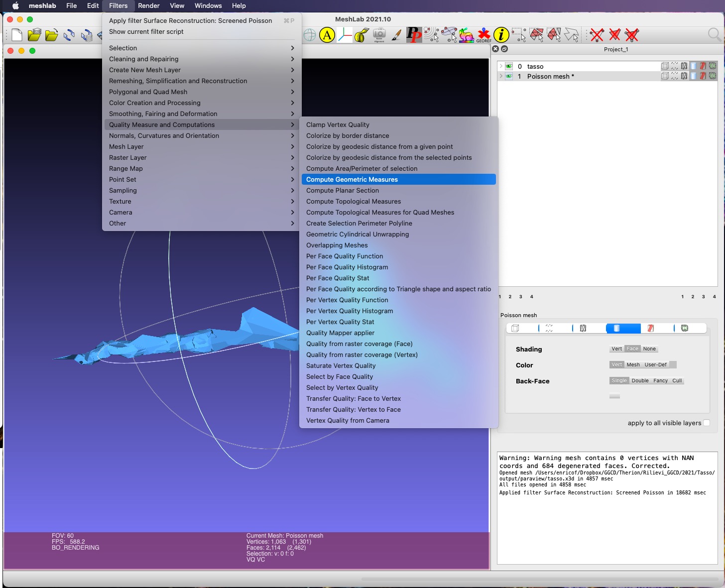Viewport: 725px width, 588px height.
Task: Choose Transfer Quality: Vertex to Face
Action: [399, 409]
